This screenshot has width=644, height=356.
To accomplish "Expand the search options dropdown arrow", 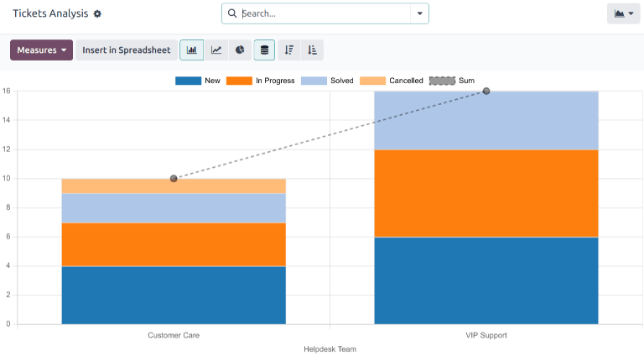I will (x=418, y=13).
